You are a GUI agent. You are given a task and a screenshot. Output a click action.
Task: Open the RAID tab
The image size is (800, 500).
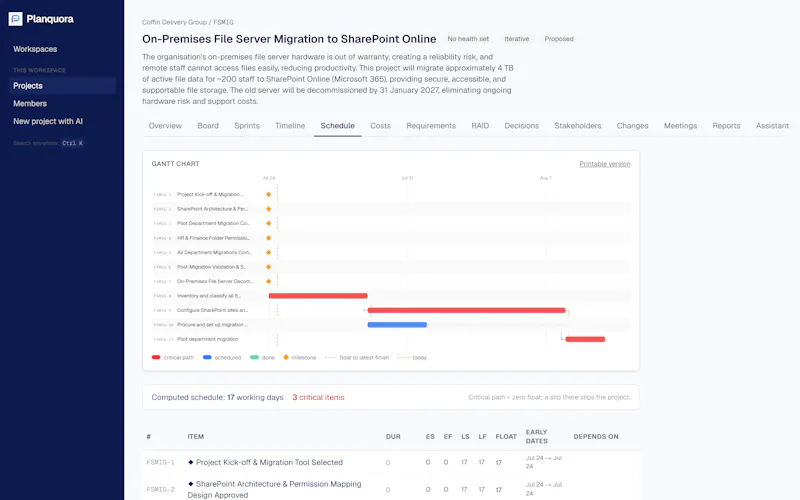point(480,126)
